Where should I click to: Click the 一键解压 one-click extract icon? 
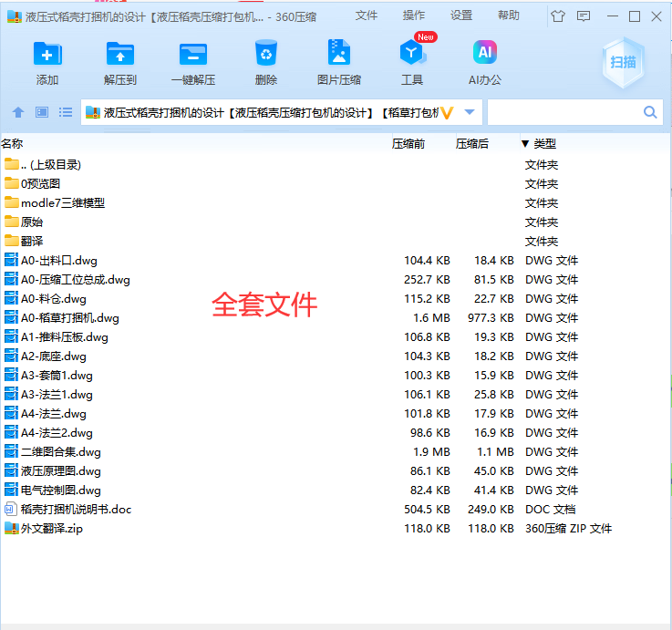193,54
